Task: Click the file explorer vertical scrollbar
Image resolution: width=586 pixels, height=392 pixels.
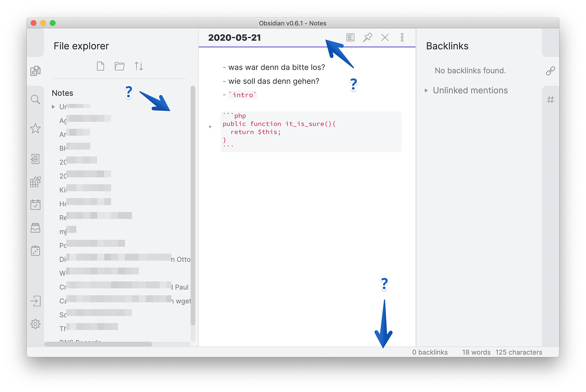Action: point(193,206)
